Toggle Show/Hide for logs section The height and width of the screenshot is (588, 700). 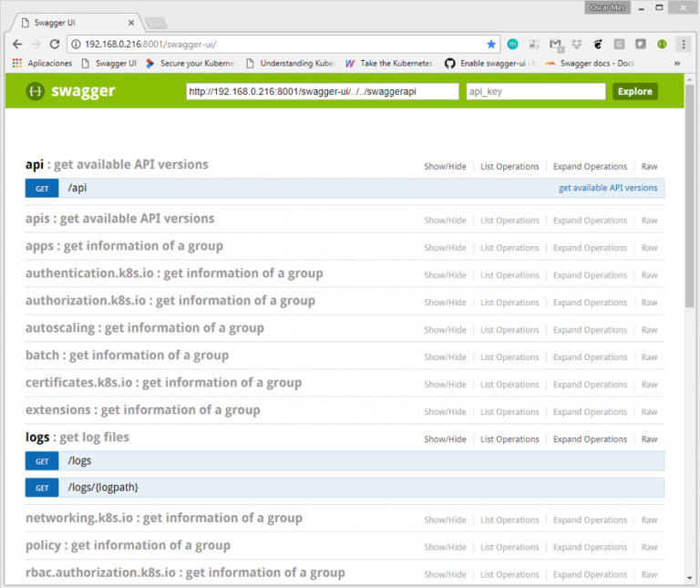(445, 439)
